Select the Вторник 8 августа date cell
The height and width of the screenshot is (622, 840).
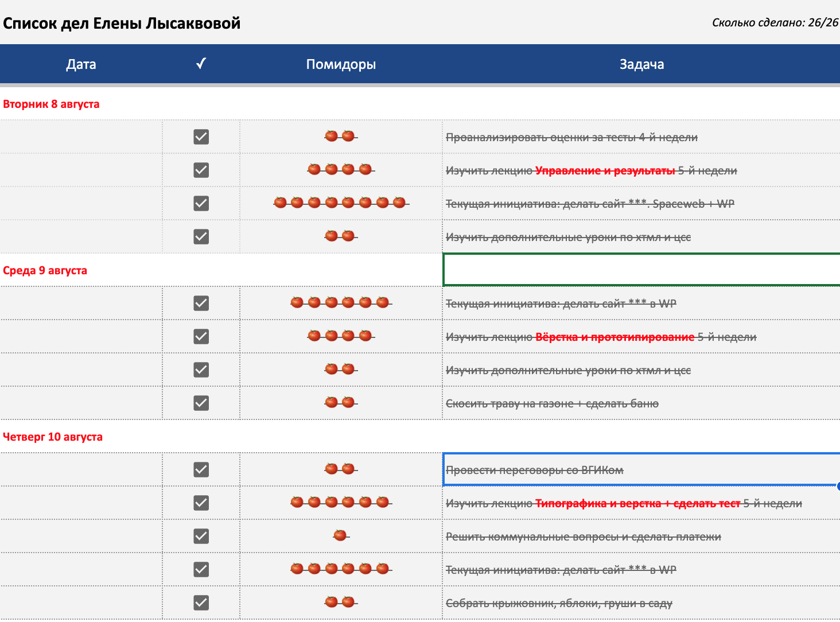(52, 104)
